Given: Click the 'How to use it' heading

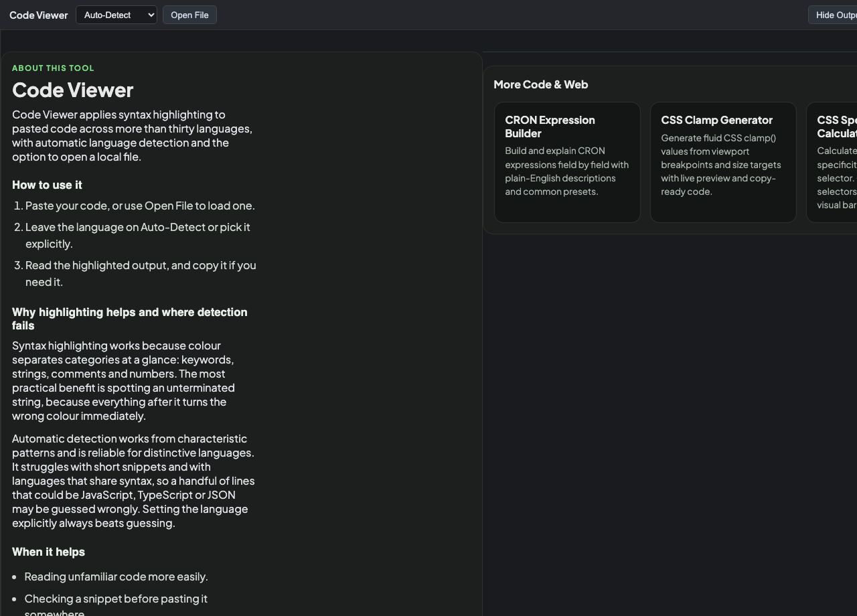Looking at the screenshot, I should (47, 185).
